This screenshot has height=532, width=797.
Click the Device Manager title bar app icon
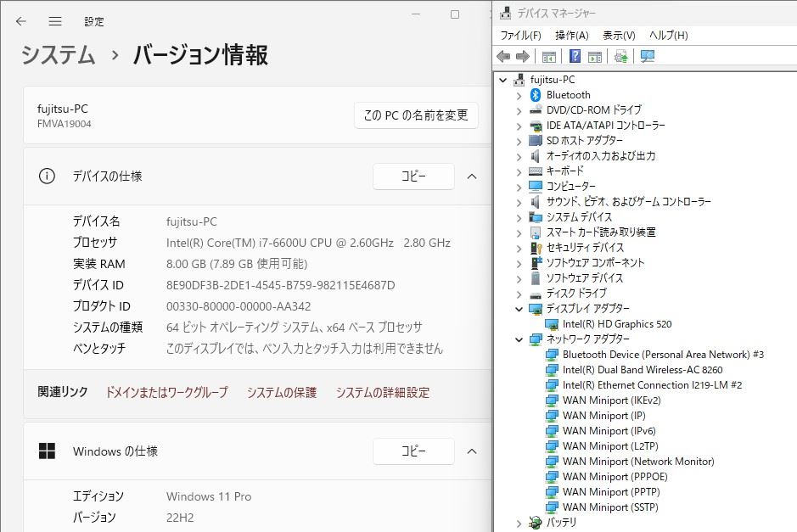pos(505,13)
